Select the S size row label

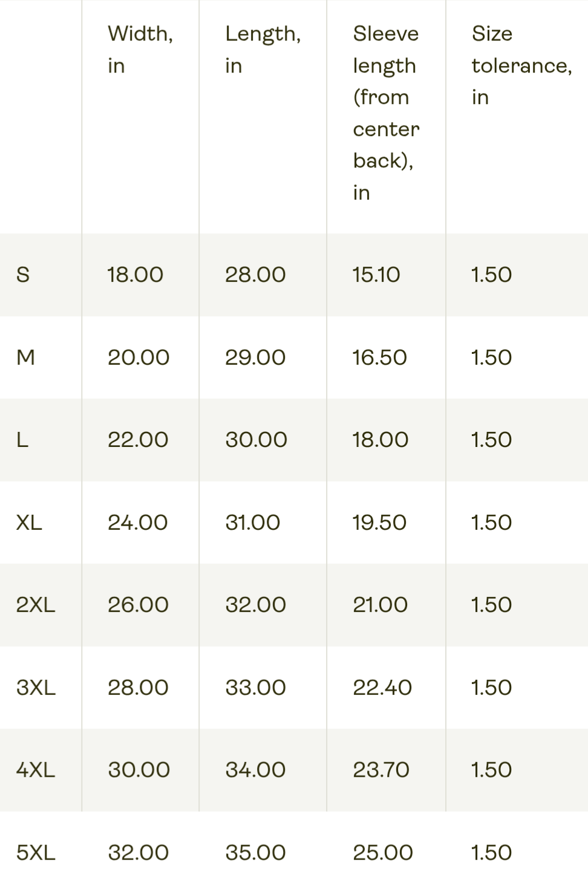click(23, 275)
